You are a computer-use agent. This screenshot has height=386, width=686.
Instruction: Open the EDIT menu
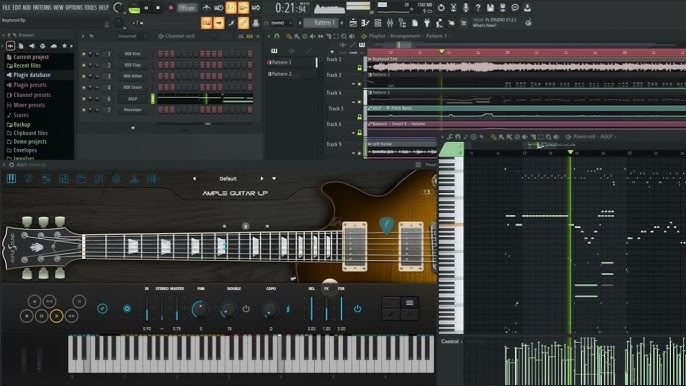tap(17, 7)
